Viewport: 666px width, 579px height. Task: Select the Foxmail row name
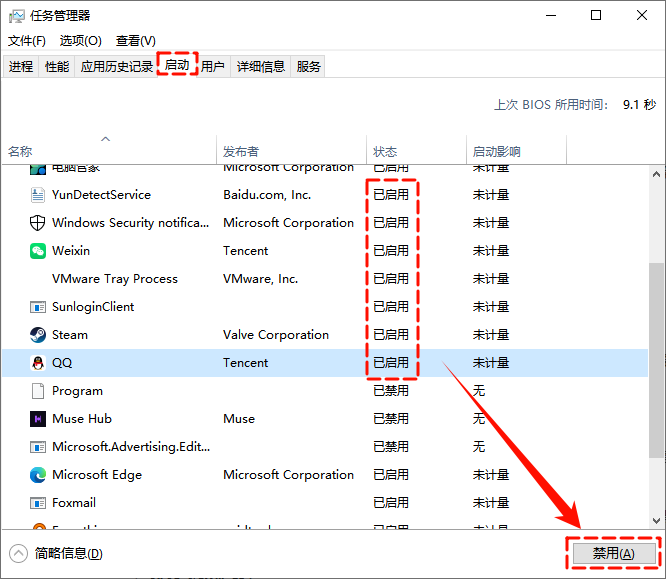tap(74, 503)
